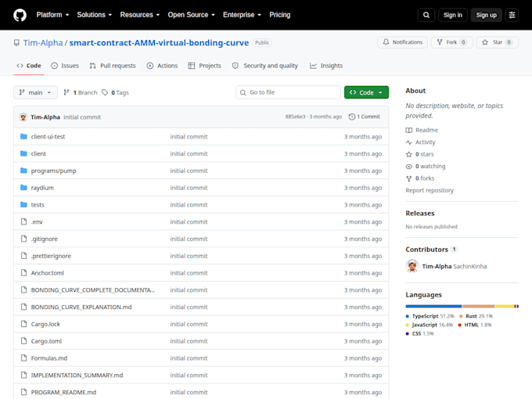Click the tag icon next to 0 Tags
Image resolution: width=532 pixels, height=399 pixels.
pos(105,92)
